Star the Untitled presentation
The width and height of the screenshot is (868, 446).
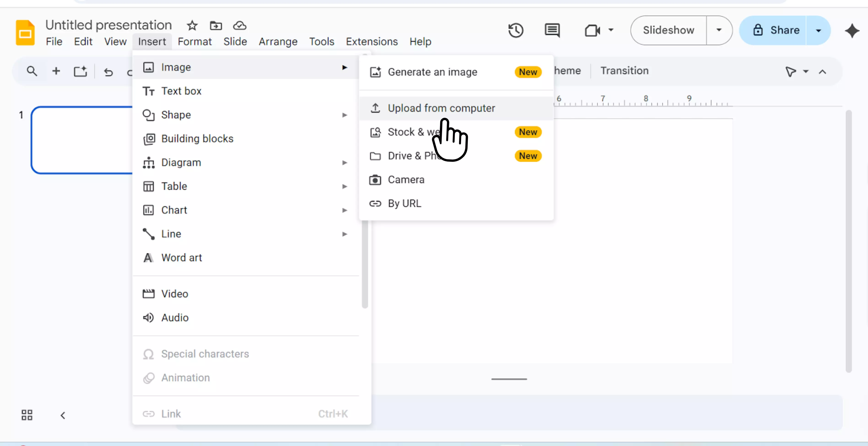click(192, 26)
